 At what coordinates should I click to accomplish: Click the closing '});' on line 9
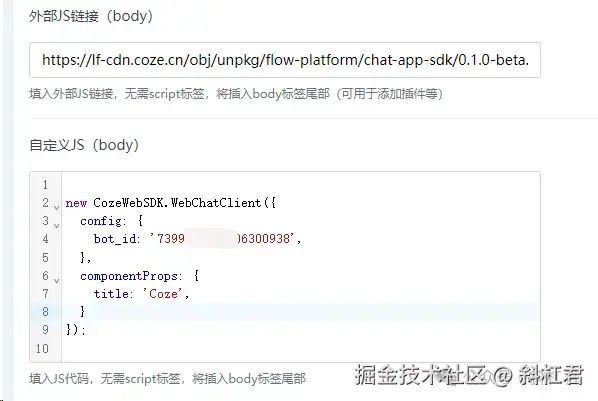click(x=76, y=329)
